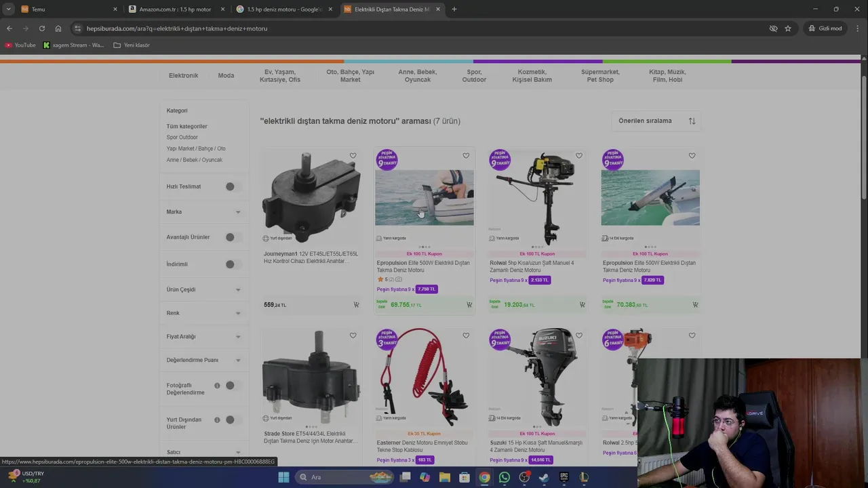This screenshot has width=868, height=488.
Task: Favorite the Easterner stop cable heart icon
Action: [466, 335]
